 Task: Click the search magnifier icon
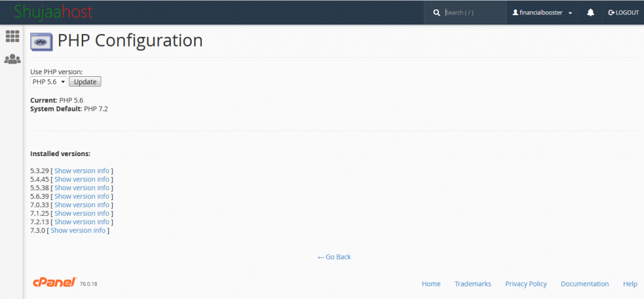[436, 13]
